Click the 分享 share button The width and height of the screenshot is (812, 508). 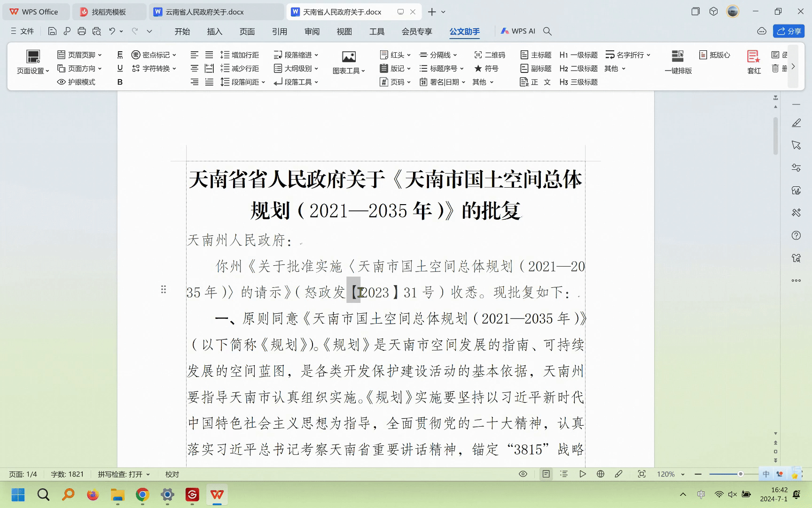coord(789,31)
